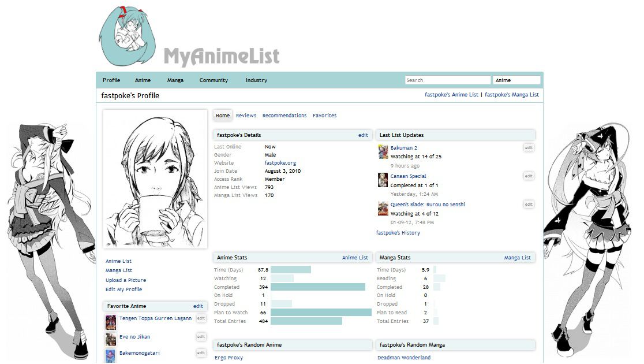Open the Community menu

pyautogui.click(x=214, y=80)
